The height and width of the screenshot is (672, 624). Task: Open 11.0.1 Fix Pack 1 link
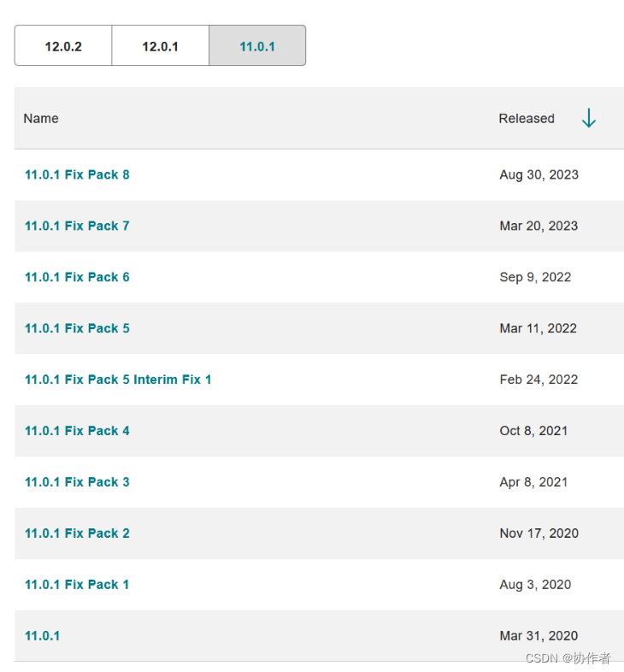tap(77, 585)
